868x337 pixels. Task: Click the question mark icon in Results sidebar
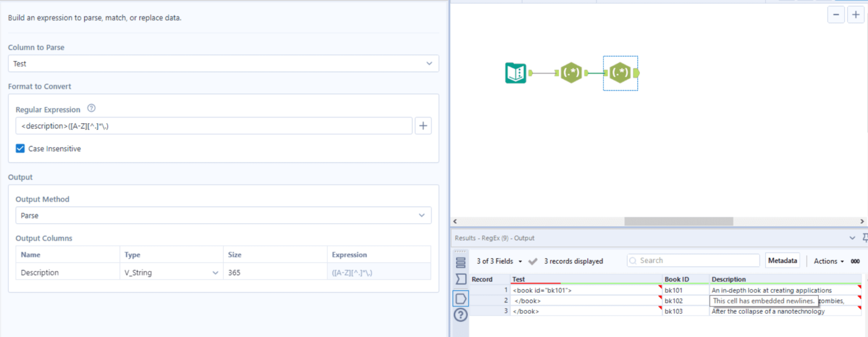point(461,315)
